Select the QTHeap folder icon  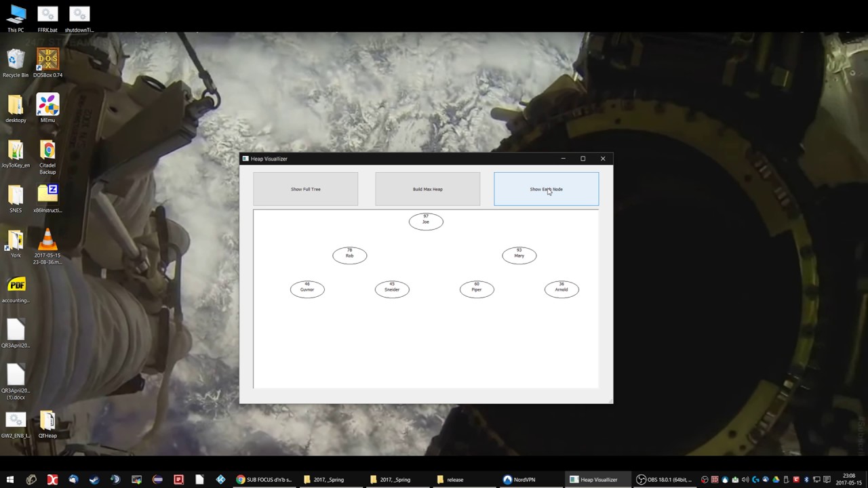tap(47, 424)
